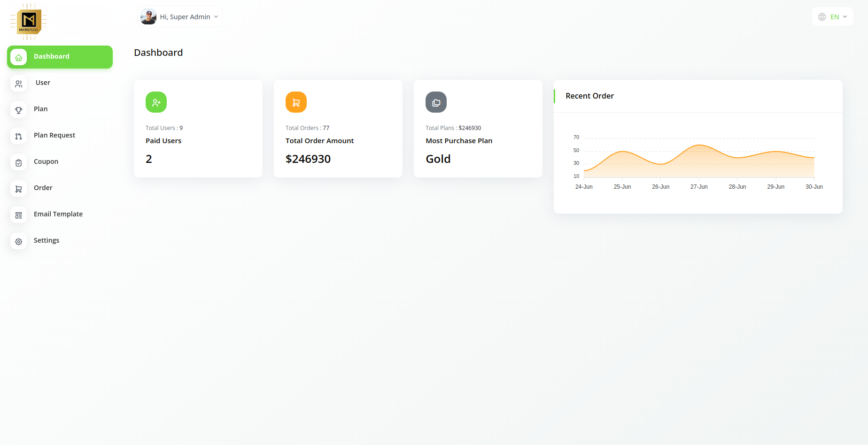Click the User icon in sidebar
Screen dimensions: 868x445
(x=18, y=84)
